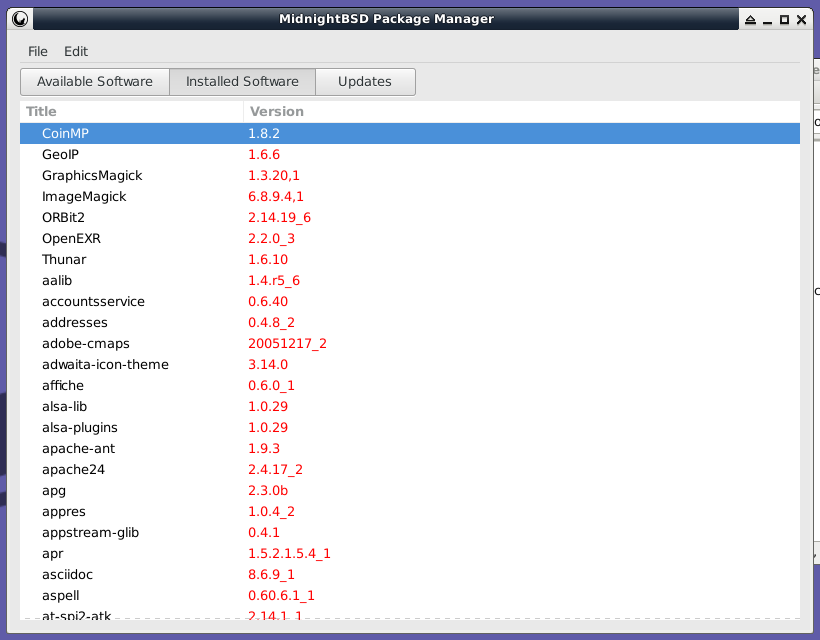Click version 2.2.0_3 of OpenEXR

click(271, 238)
